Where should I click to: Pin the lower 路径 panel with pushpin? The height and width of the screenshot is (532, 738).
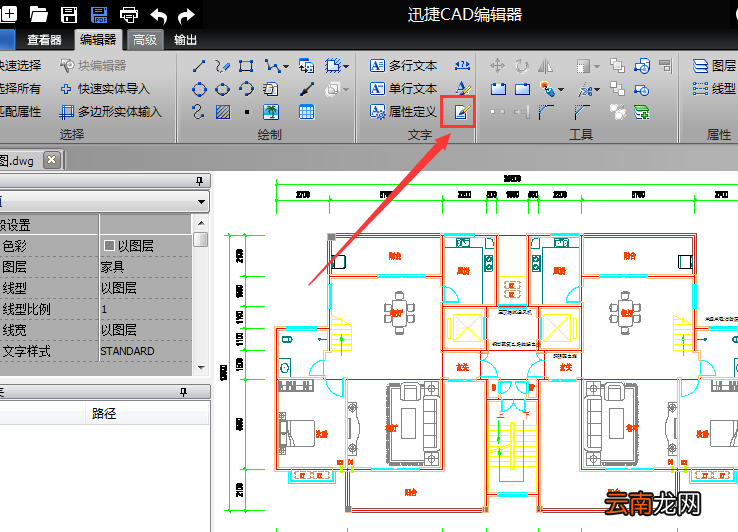coord(183,392)
